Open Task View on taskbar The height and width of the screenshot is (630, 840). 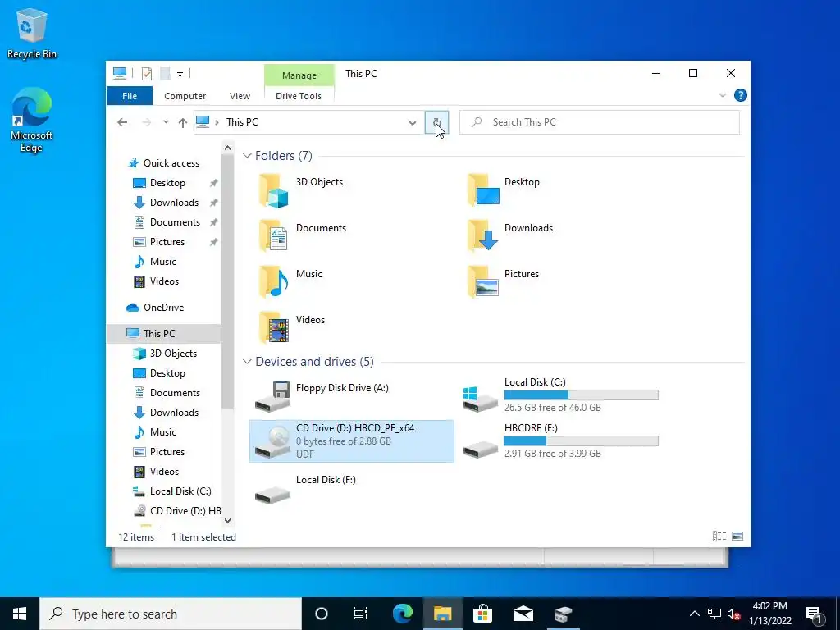tap(361, 614)
